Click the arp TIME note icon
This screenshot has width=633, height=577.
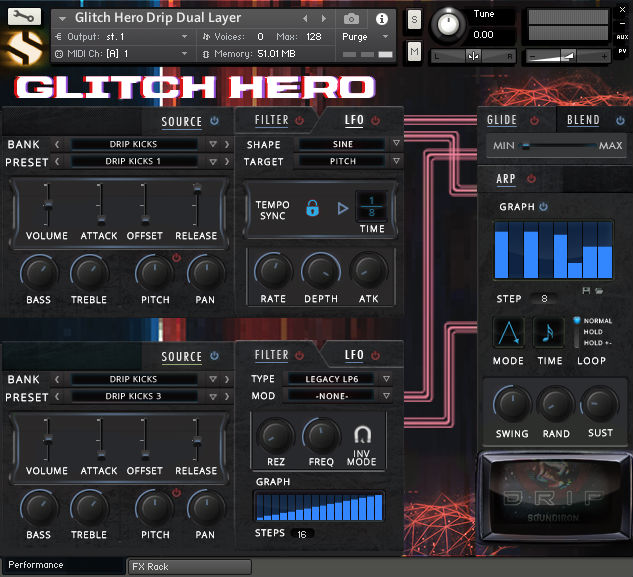pos(548,333)
